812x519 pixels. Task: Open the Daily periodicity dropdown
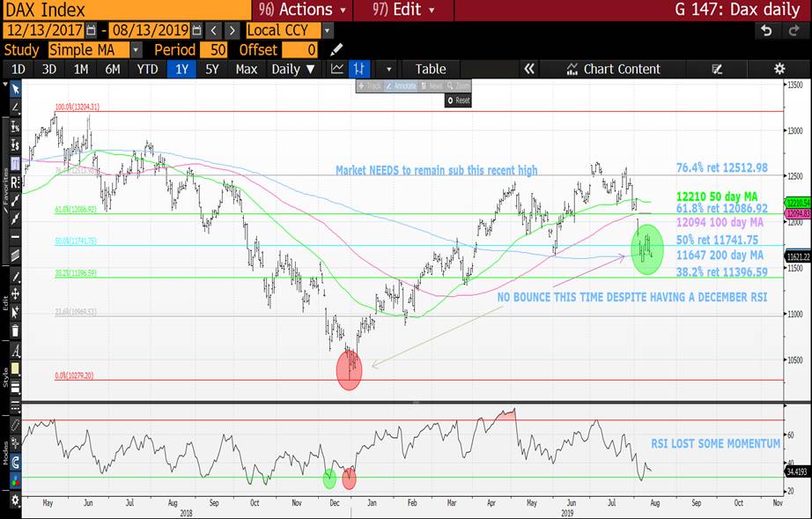click(293, 69)
